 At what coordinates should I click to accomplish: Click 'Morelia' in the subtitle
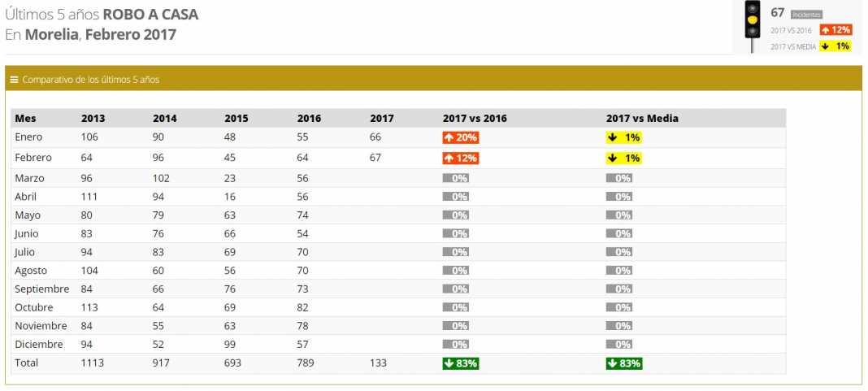pyautogui.click(x=51, y=35)
